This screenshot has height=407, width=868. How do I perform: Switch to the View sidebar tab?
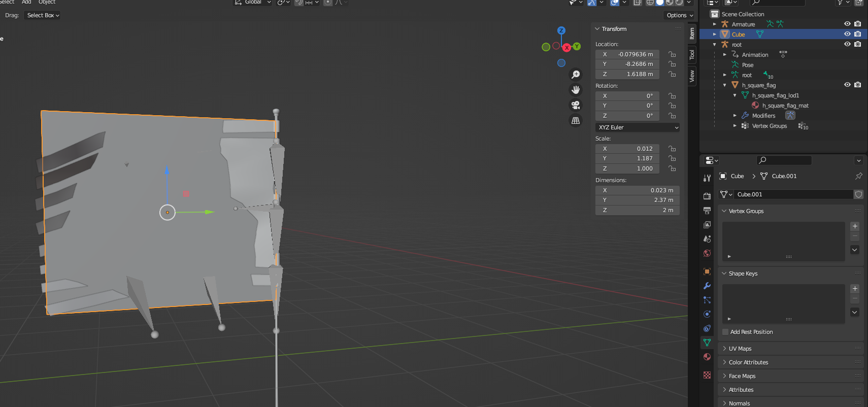tap(692, 77)
